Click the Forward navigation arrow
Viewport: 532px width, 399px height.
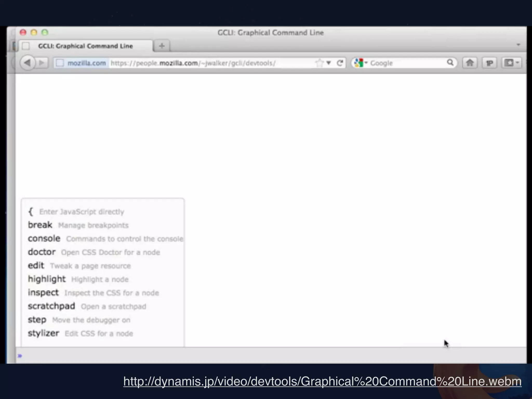coord(42,63)
